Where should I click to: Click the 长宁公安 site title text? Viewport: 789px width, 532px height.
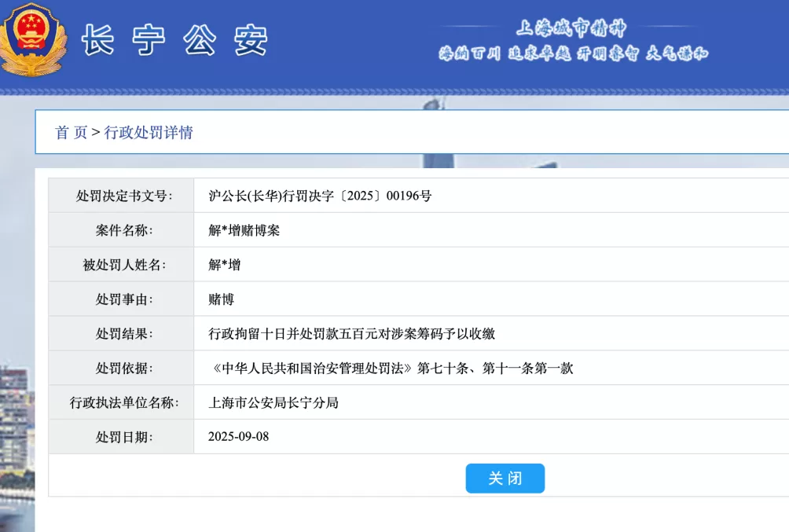174,41
